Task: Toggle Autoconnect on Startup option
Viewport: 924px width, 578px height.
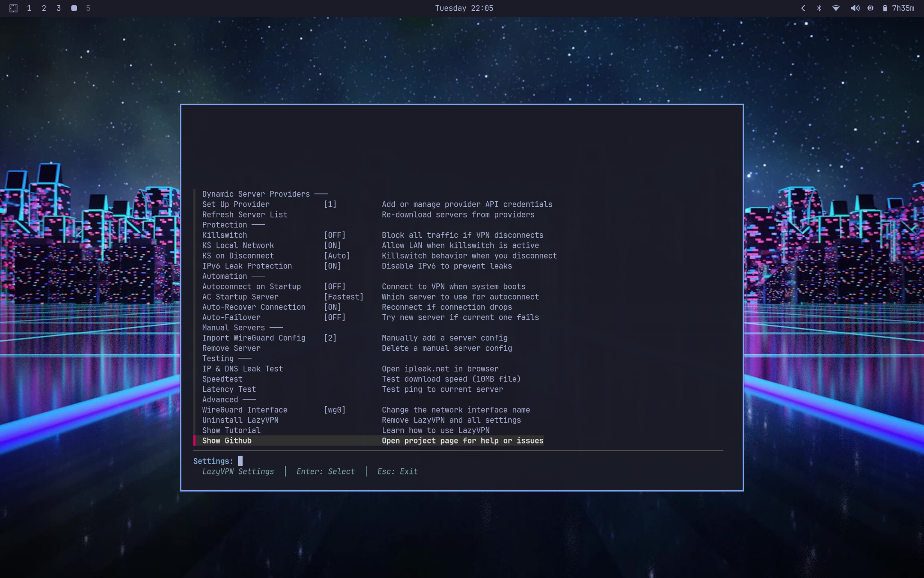Action: [251, 286]
